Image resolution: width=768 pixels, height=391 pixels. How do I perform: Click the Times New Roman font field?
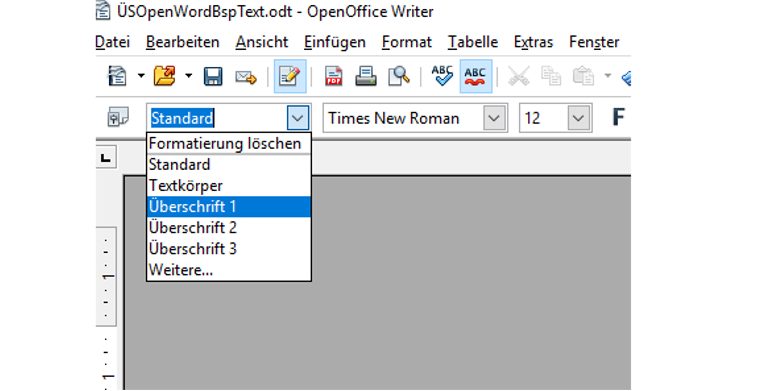[403, 118]
